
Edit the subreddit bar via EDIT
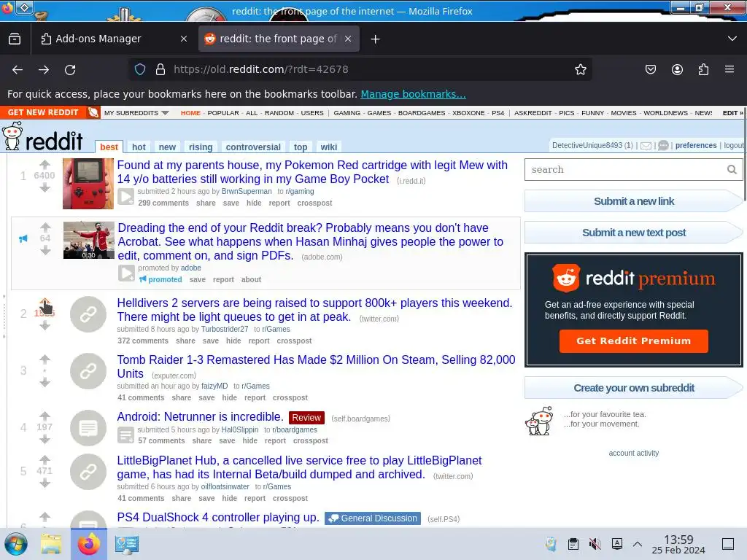coord(732,113)
